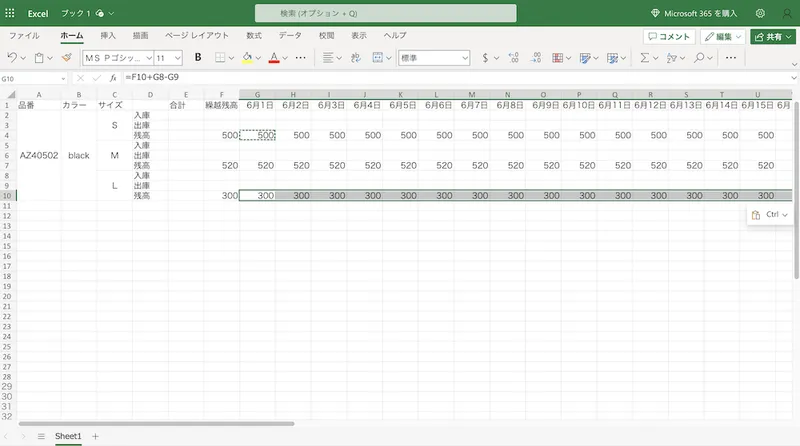Select the 繰越残高 header cell

pyautogui.click(x=221, y=105)
